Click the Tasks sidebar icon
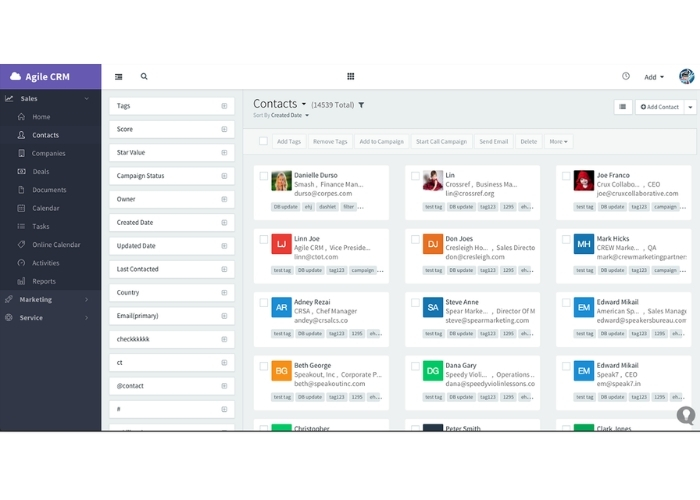 pyautogui.click(x=21, y=226)
